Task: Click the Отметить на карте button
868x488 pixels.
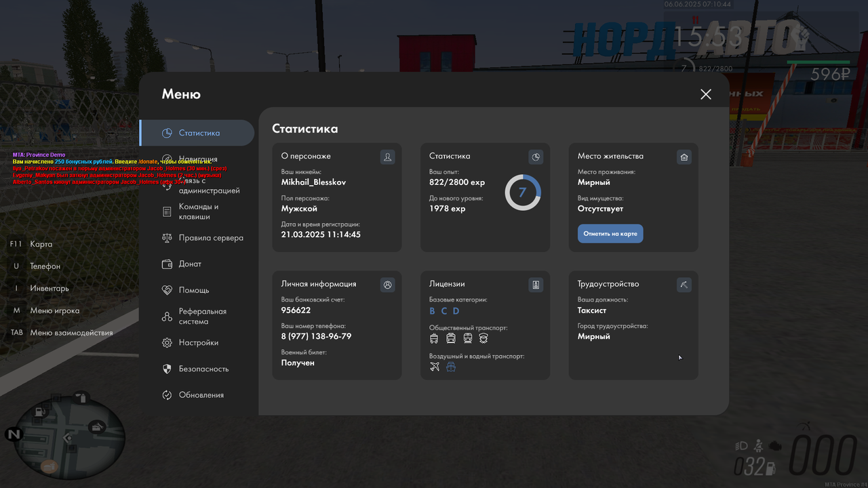Action: click(610, 234)
